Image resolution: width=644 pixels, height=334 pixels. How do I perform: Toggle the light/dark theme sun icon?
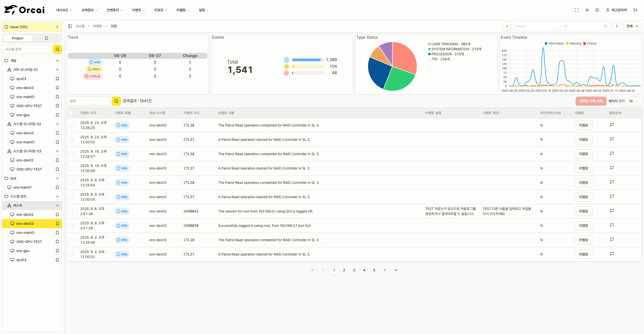(x=587, y=10)
